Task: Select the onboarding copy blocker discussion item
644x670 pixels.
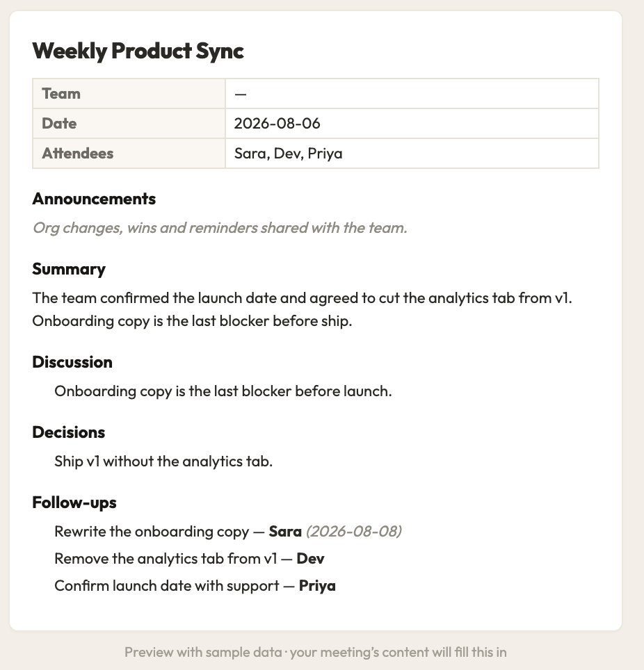Action: [x=223, y=391]
